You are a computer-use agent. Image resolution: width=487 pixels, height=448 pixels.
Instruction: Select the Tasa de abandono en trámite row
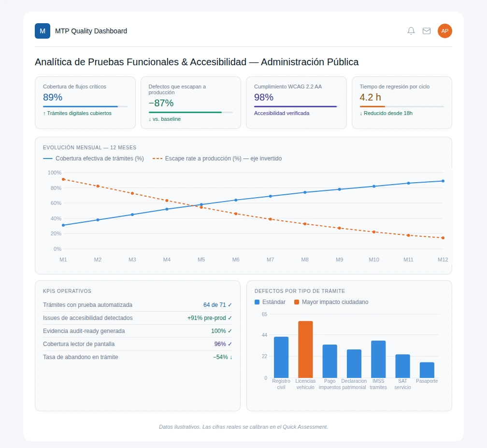[138, 357]
